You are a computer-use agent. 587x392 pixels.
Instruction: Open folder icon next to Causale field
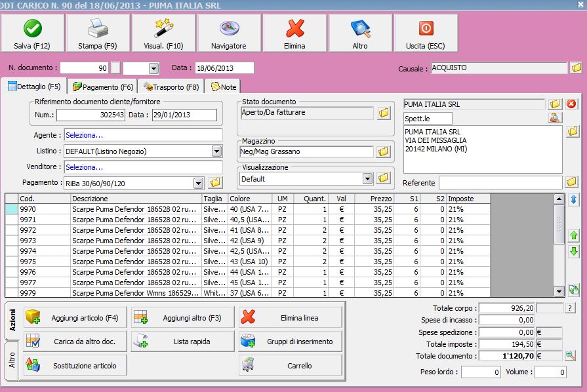coord(576,68)
